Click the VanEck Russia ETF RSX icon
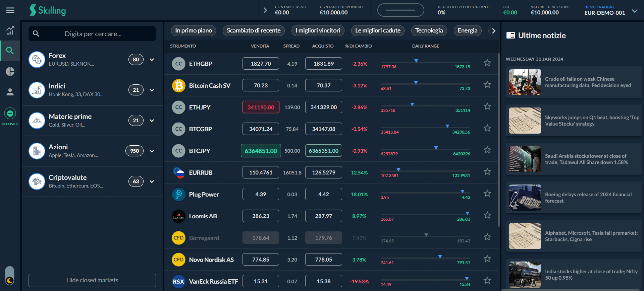The width and height of the screenshot is (644, 291). [x=179, y=281]
